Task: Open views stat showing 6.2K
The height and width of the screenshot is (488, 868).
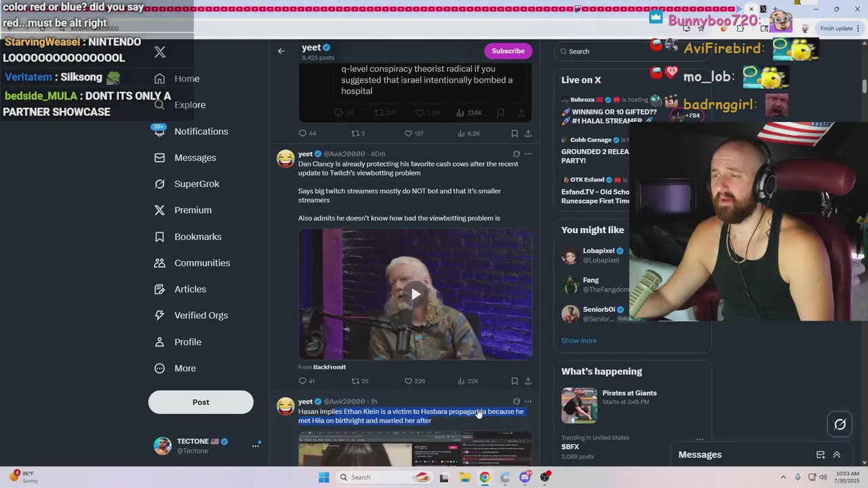Action: 469,134
